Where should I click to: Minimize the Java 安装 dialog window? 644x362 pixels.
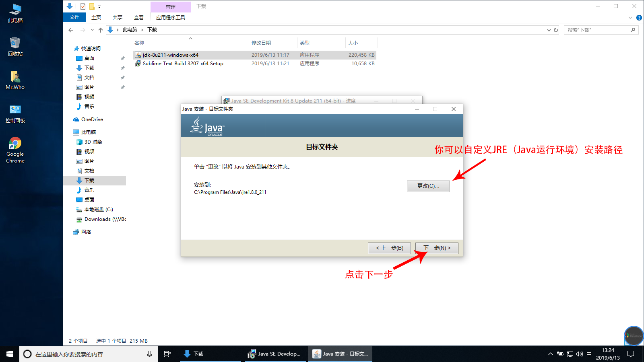tap(417, 109)
